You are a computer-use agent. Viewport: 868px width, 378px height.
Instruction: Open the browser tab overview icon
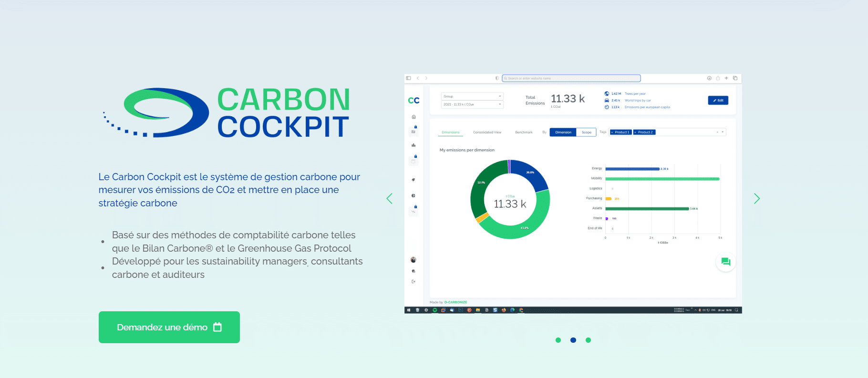(735, 78)
